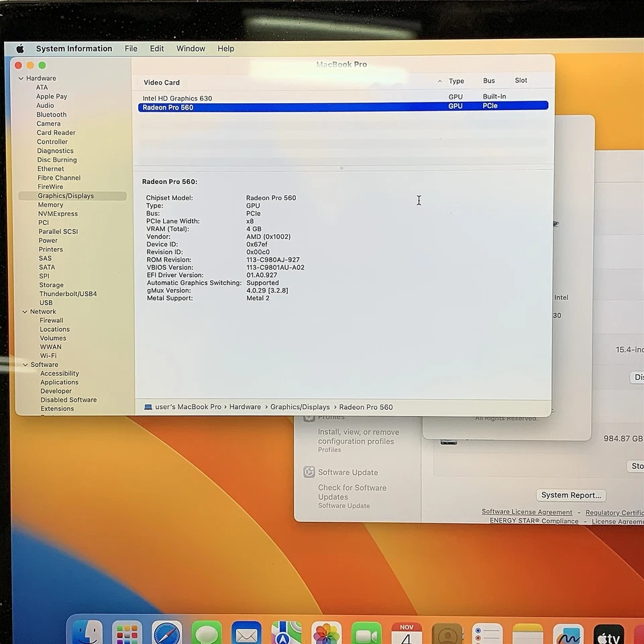Open the Apple TV app from the Dock
The height and width of the screenshot is (644, 644).
click(x=608, y=633)
